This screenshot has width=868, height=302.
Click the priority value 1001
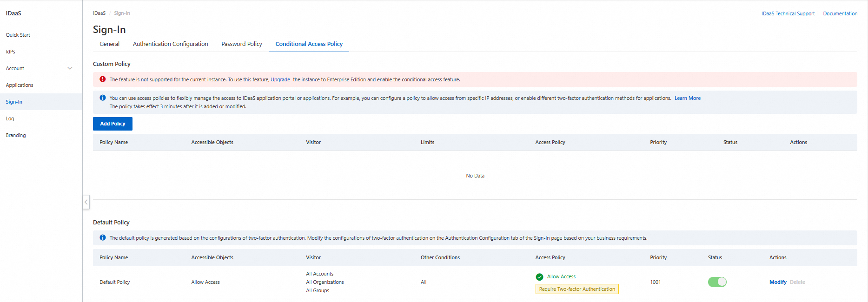click(656, 282)
